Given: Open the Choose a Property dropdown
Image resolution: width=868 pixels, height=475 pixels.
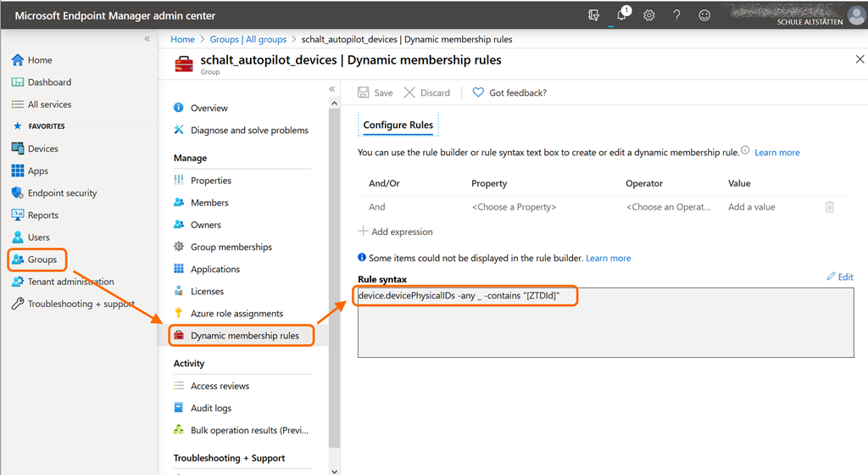Looking at the screenshot, I should pyautogui.click(x=514, y=207).
